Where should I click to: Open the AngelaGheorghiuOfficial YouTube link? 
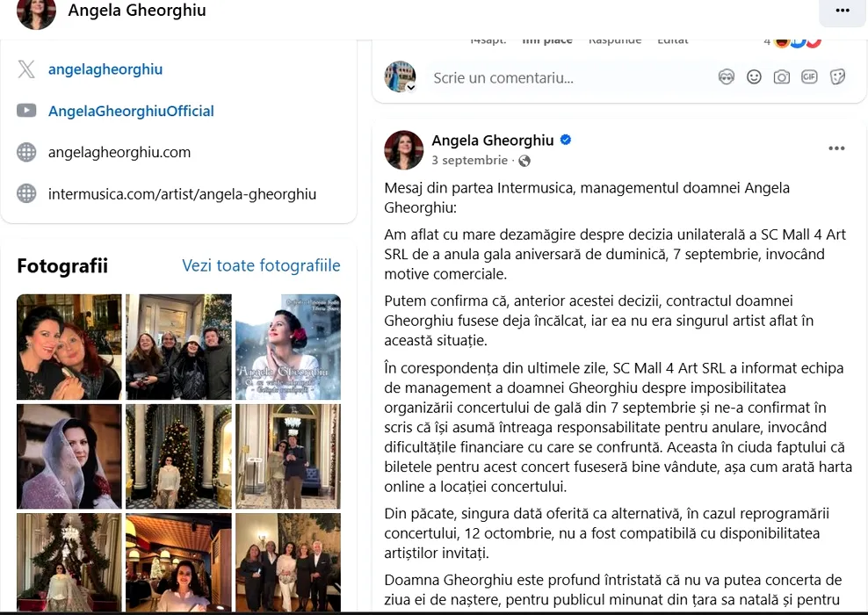(131, 111)
